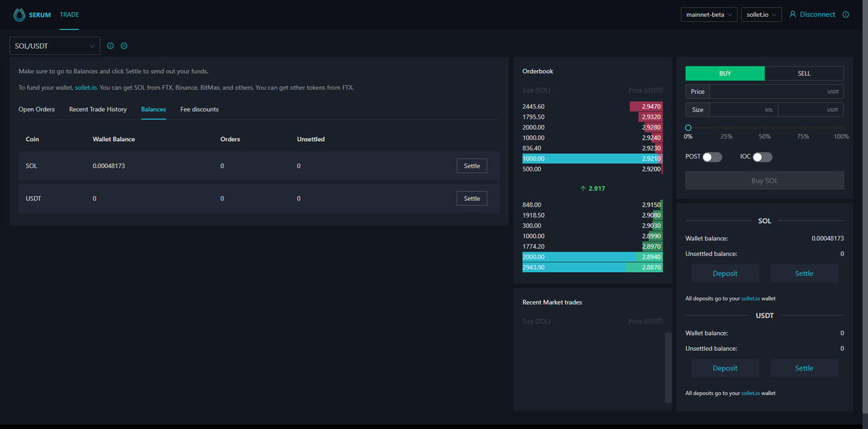Image resolution: width=868 pixels, height=429 pixels.
Task: Open the sollet.io wallet provider dropdown
Action: click(762, 14)
